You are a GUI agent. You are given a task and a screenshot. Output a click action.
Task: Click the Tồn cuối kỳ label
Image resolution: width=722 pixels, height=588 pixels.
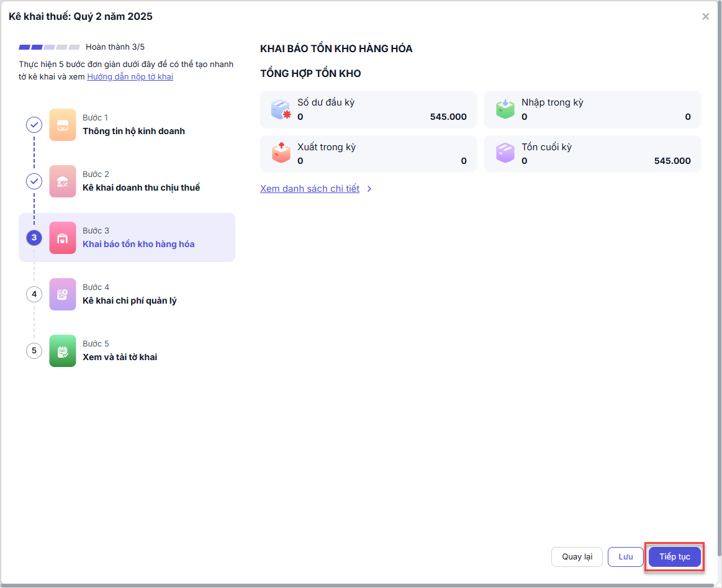[x=546, y=147]
